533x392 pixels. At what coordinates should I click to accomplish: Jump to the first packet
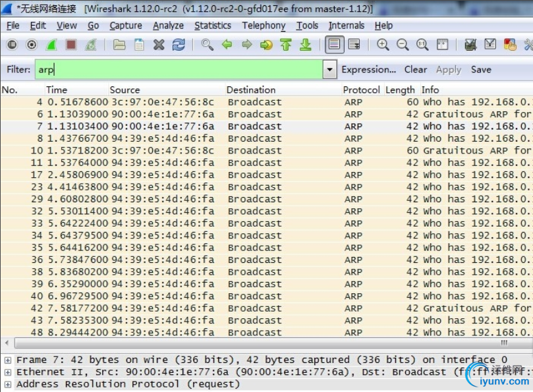tap(286, 45)
